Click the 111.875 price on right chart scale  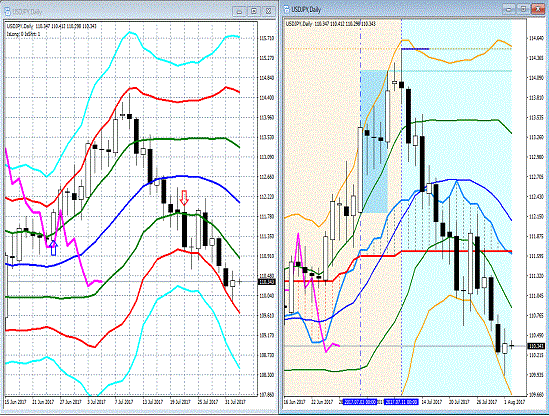pyautogui.click(x=535, y=236)
